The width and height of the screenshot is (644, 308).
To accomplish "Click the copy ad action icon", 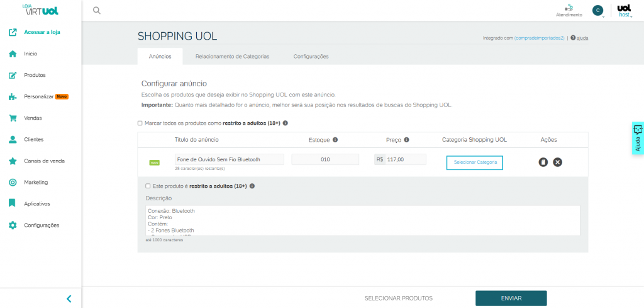I will tap(543, 162).
